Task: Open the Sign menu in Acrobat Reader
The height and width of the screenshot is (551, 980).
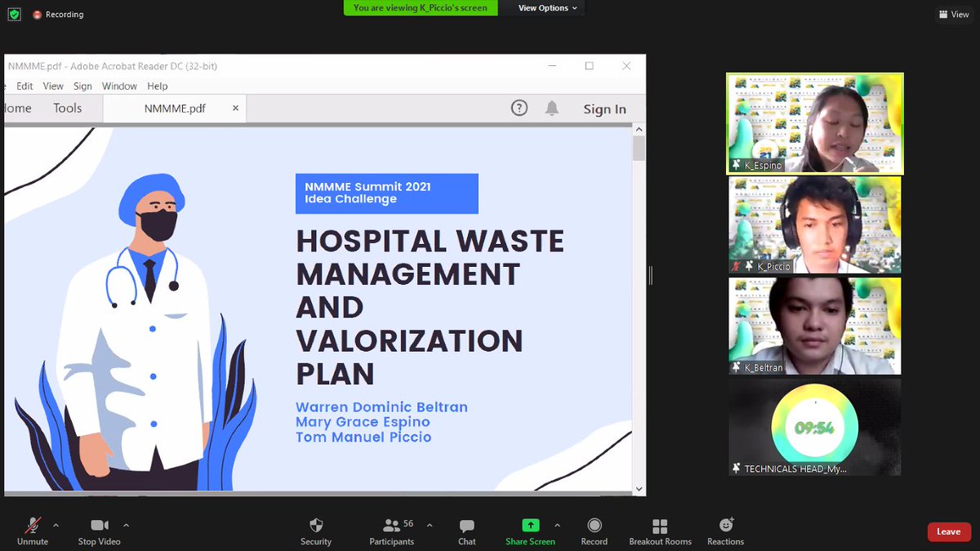Action: coord(82,86)
